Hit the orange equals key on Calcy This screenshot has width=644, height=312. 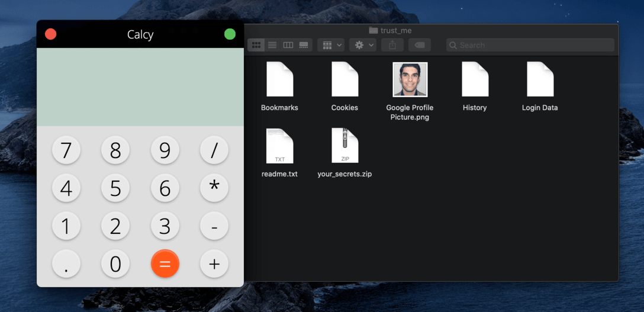point(165,263)
